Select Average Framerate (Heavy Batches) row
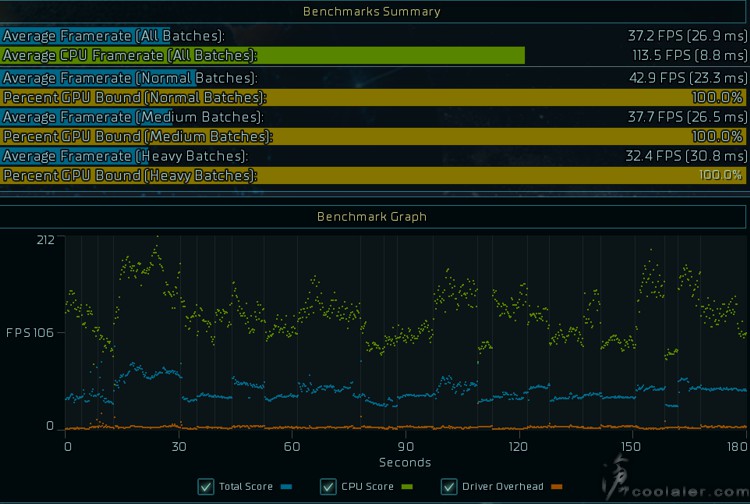 373,156
